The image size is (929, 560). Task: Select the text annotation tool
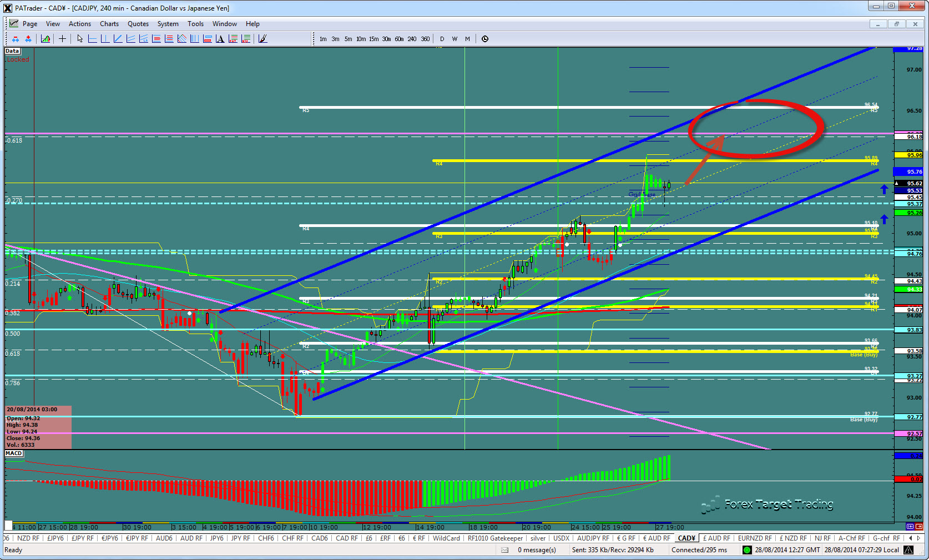[220, 39]
